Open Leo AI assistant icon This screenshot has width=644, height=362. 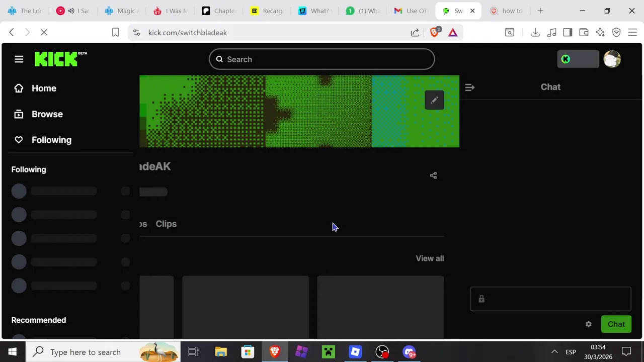click(x=600, y=33)
